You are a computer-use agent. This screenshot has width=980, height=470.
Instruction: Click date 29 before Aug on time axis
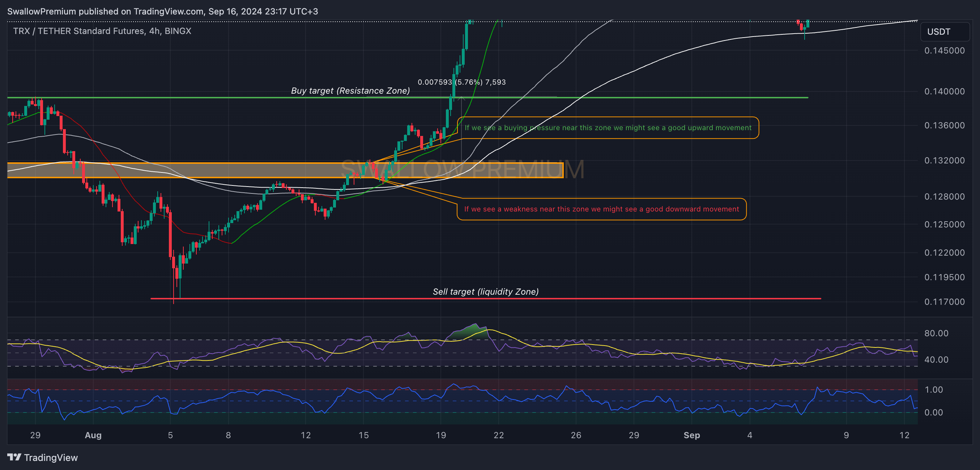35,435
